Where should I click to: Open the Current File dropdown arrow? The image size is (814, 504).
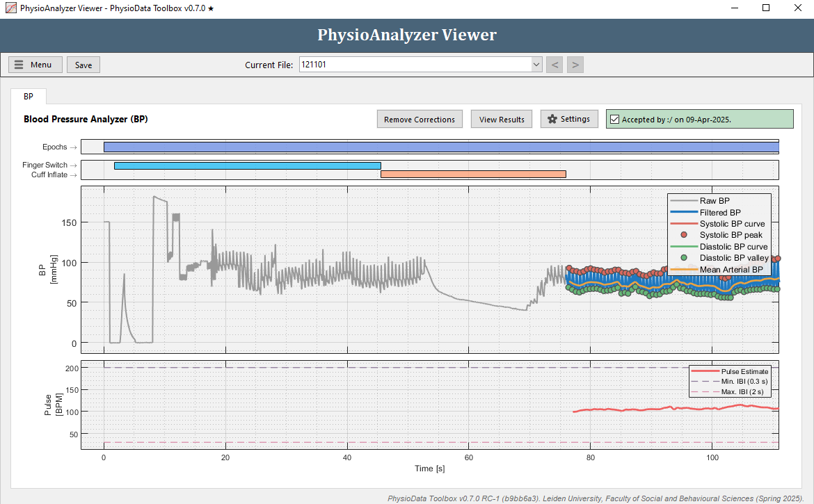pos(536,65)
